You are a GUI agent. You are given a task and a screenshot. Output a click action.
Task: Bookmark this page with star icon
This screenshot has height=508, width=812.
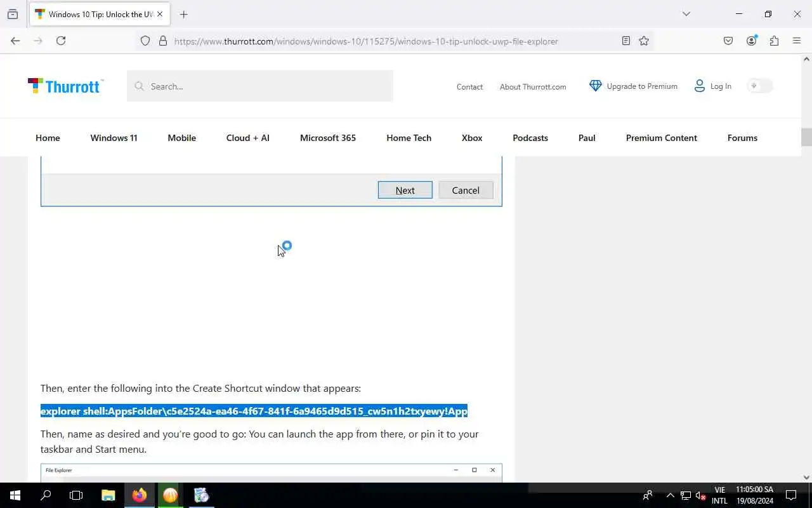click(644, 41)
